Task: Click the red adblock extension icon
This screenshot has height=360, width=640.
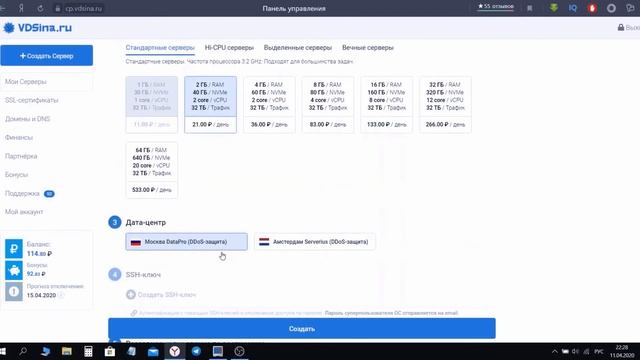Action: click(592, 8)
